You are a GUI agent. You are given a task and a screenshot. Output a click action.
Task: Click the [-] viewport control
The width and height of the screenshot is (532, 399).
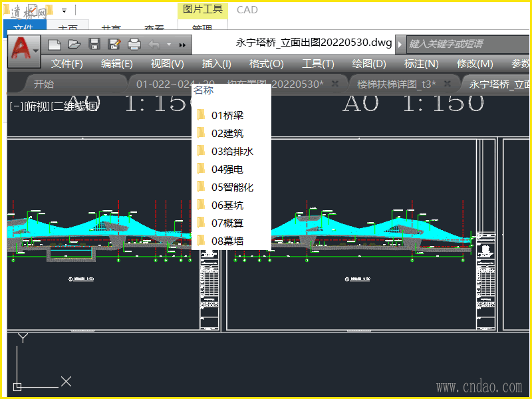pos(16,106)
